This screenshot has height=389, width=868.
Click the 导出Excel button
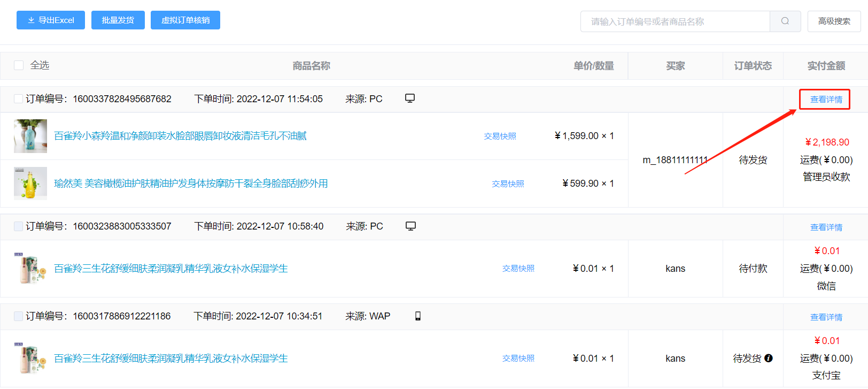(x=51, y=20)
